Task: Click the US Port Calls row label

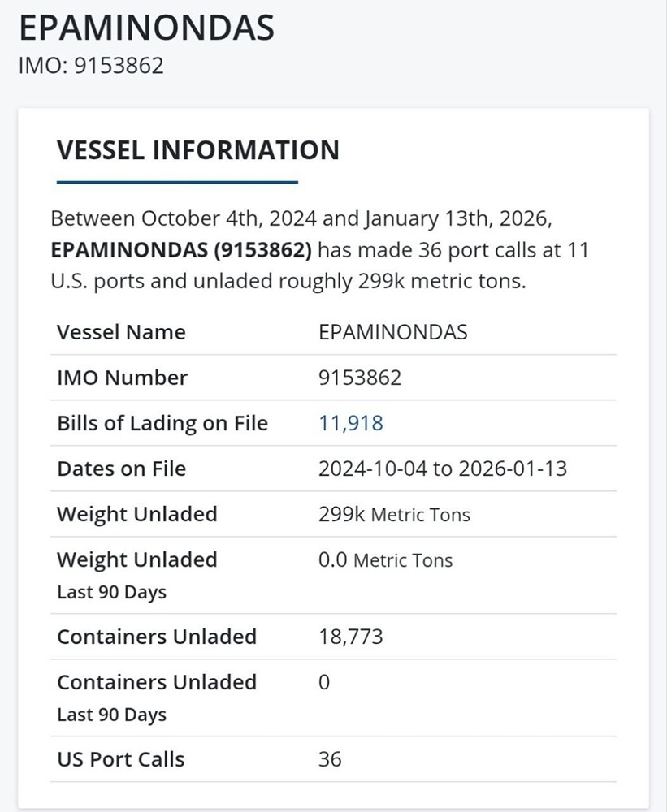Action: (x=121, y=759)
